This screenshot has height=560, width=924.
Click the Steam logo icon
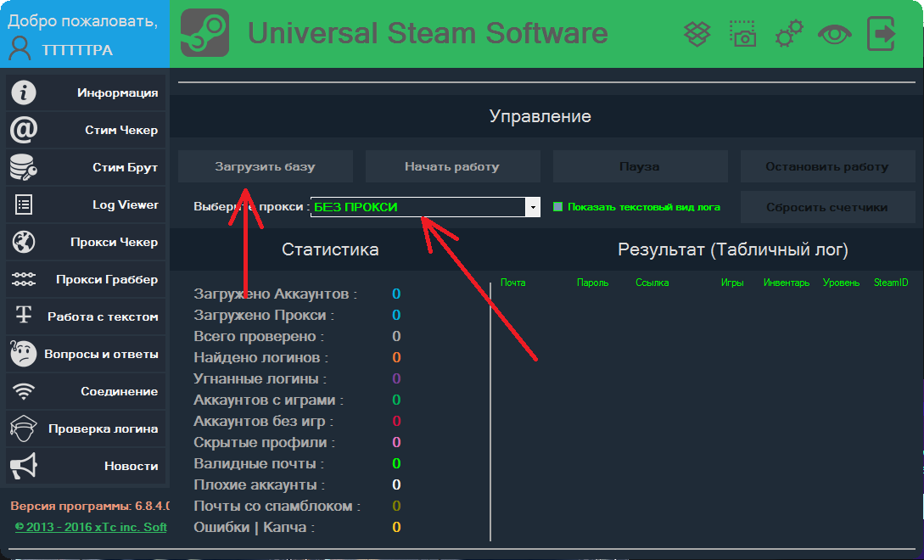click(x=204, y=33)
